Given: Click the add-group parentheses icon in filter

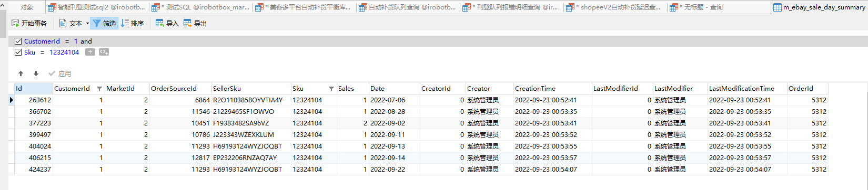Looking at the screenshot, I should coord(104,52).
